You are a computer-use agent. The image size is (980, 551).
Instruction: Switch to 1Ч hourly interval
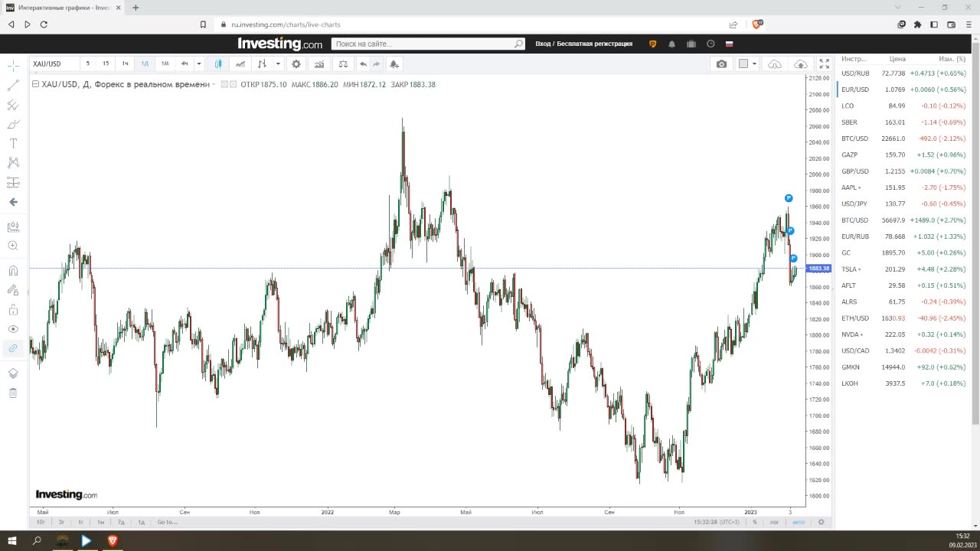(x=126, y=64)
